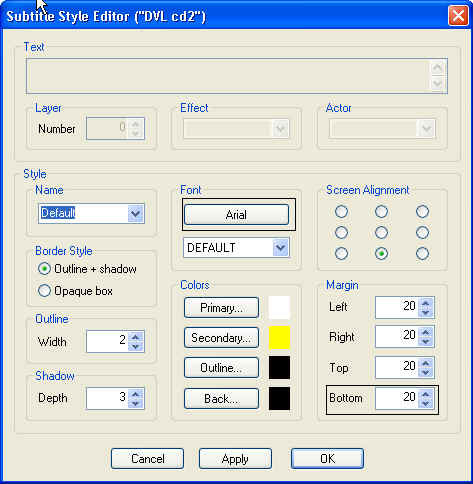Pick the yellow secondary color swatch
This screenshot has height=484, width=473.
(279, 338)
